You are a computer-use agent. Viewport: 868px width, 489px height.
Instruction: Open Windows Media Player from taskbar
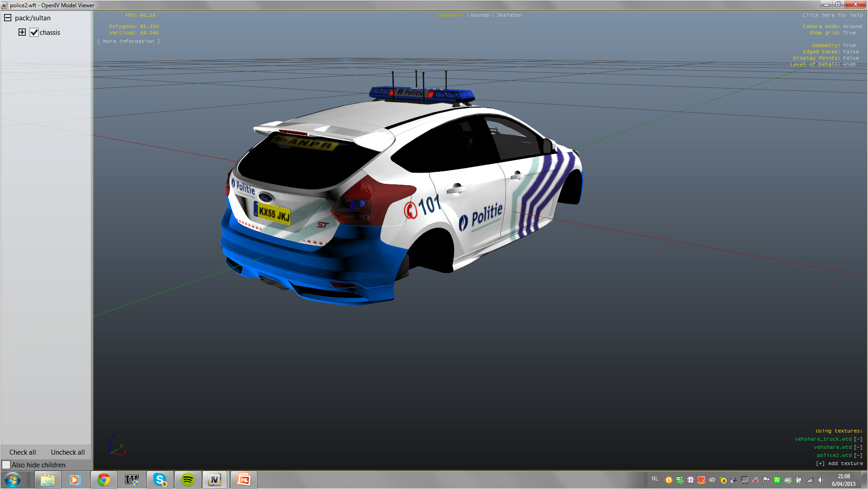click(x=75, y=480)
